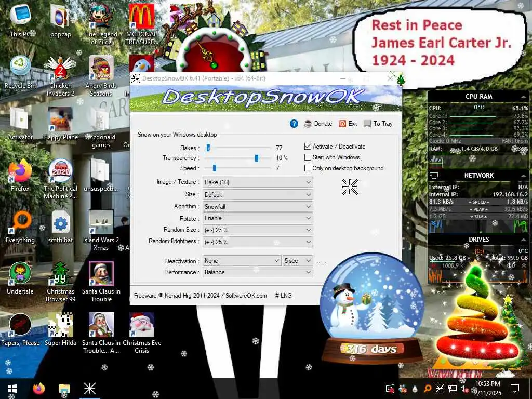
Task: Click the Recycle Bin desktop icon
Action: click(x=20, y=72)
